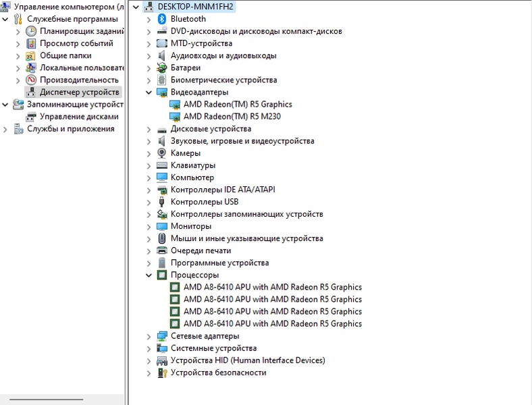The height and width of the screenshot is (405, 532).
Task: Click the Performance icon in left panel
Action: (x=31, y=80)
